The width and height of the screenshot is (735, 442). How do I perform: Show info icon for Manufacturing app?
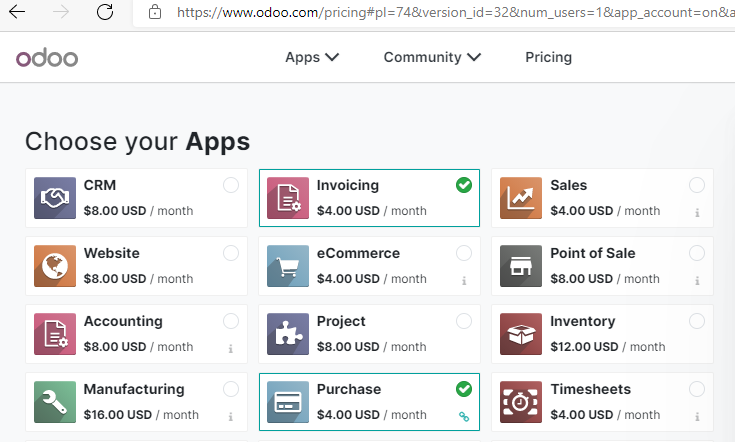click(231, 417)
